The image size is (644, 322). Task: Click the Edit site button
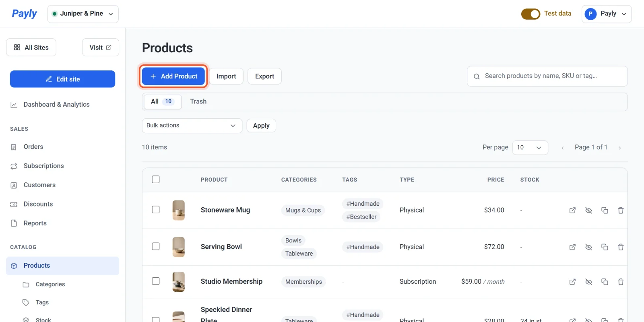[x=63, y=79]
